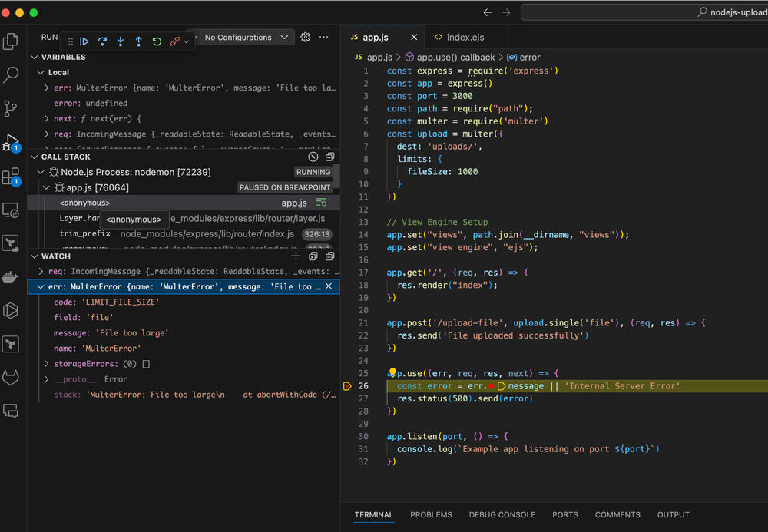Open the Docker view in the sidebar
This screenshot has height=532, width=768.
[x=11, y=277]
